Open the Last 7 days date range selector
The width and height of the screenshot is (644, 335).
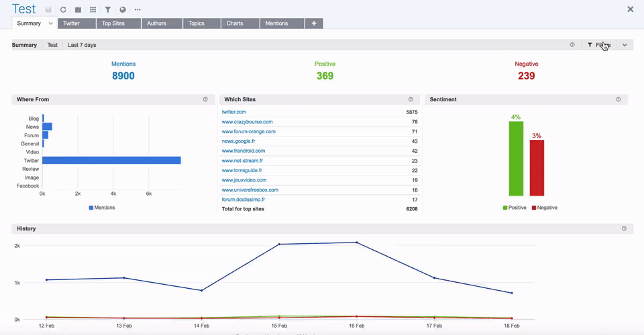[82, 45]
